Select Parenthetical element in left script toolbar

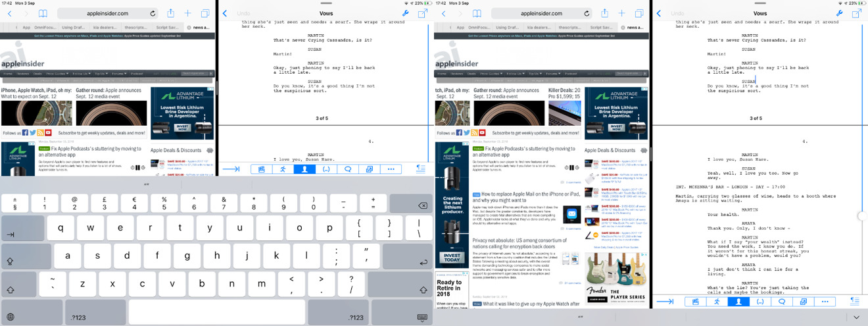[x=326, y=169]
